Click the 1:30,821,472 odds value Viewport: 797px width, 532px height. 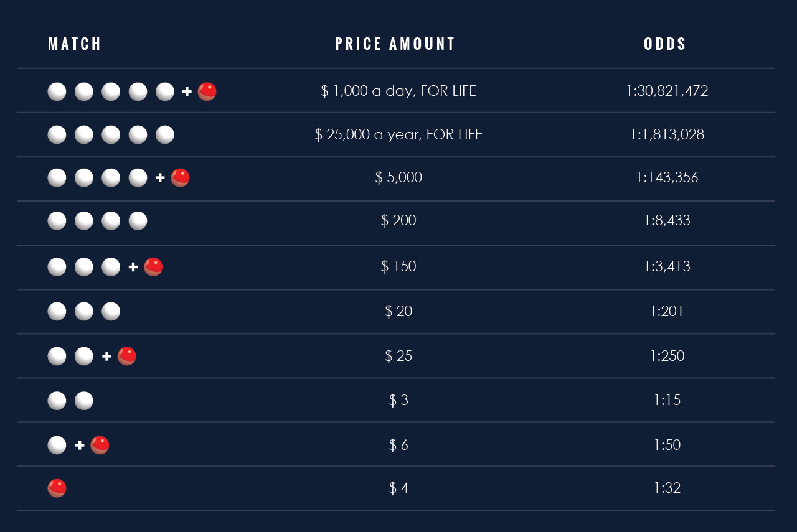(667, 91)
